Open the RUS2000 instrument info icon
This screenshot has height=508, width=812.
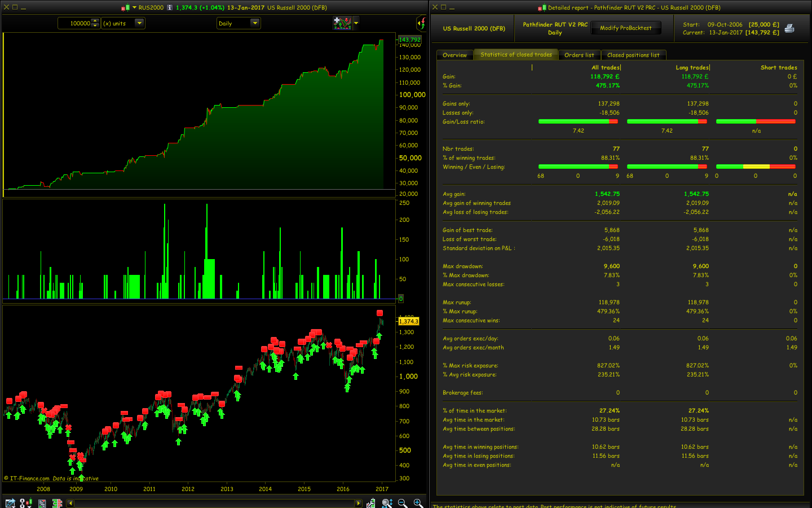(x=170, y=7)
